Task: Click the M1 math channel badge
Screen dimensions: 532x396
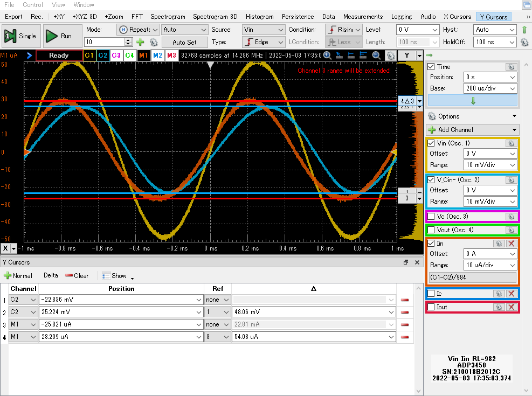Action: 143,55
